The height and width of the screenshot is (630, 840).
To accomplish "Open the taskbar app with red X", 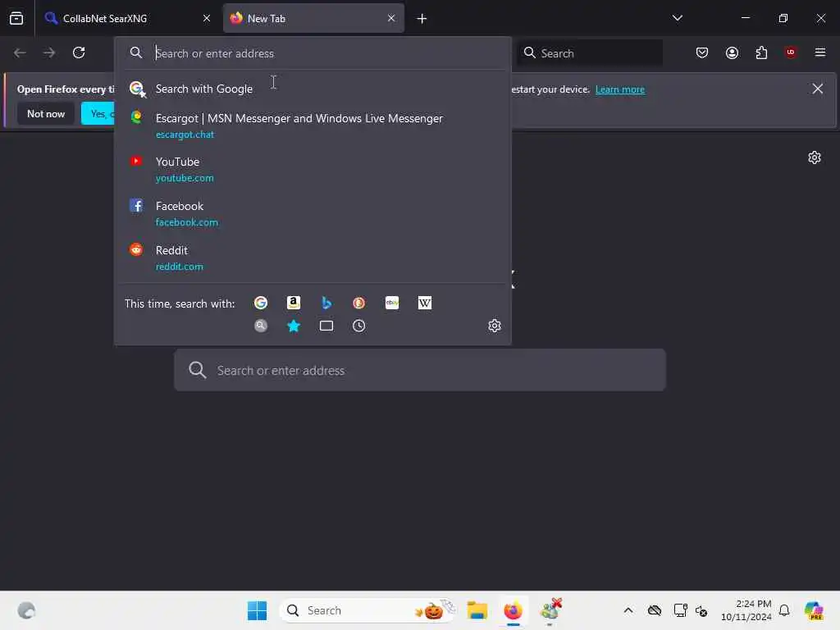I will [550, 610].
